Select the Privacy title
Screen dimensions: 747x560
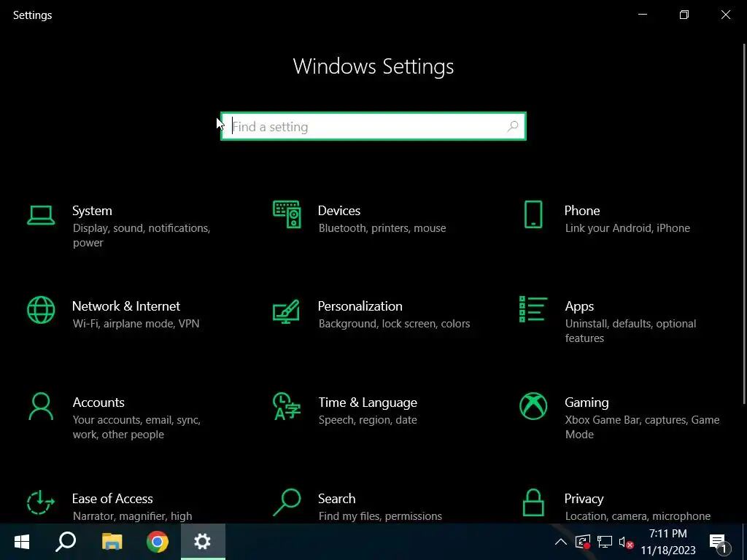click(x=584, y=499)
